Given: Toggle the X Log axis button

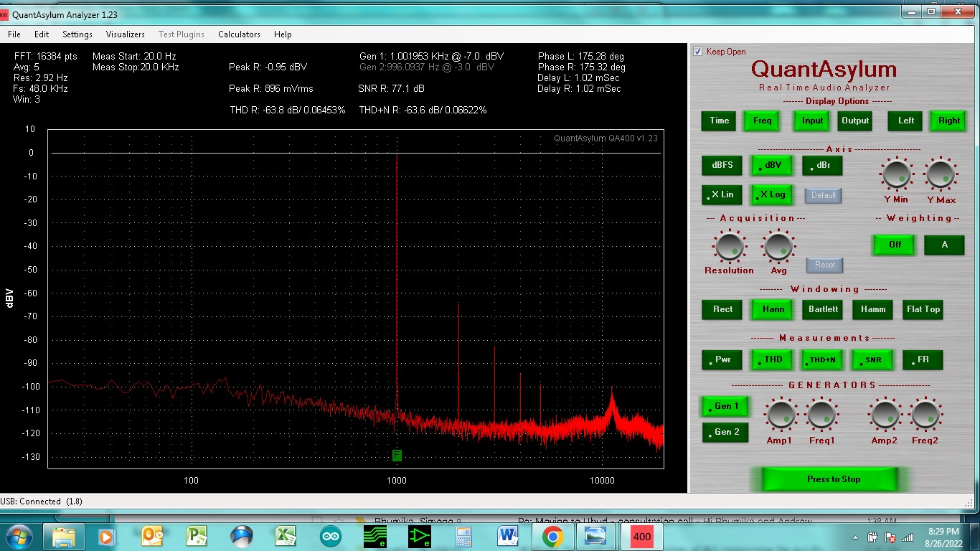Looking at the screenshot, I should click(x=772, y=194).
